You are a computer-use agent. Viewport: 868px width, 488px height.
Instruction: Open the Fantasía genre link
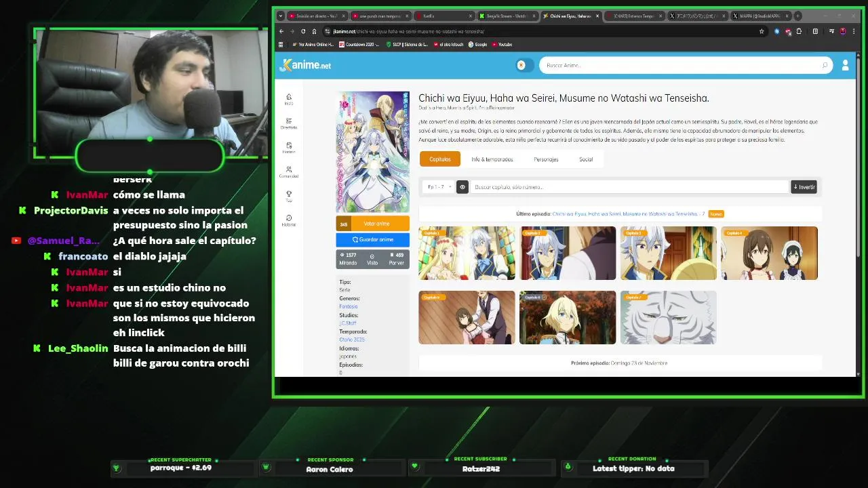coord(348,306)
